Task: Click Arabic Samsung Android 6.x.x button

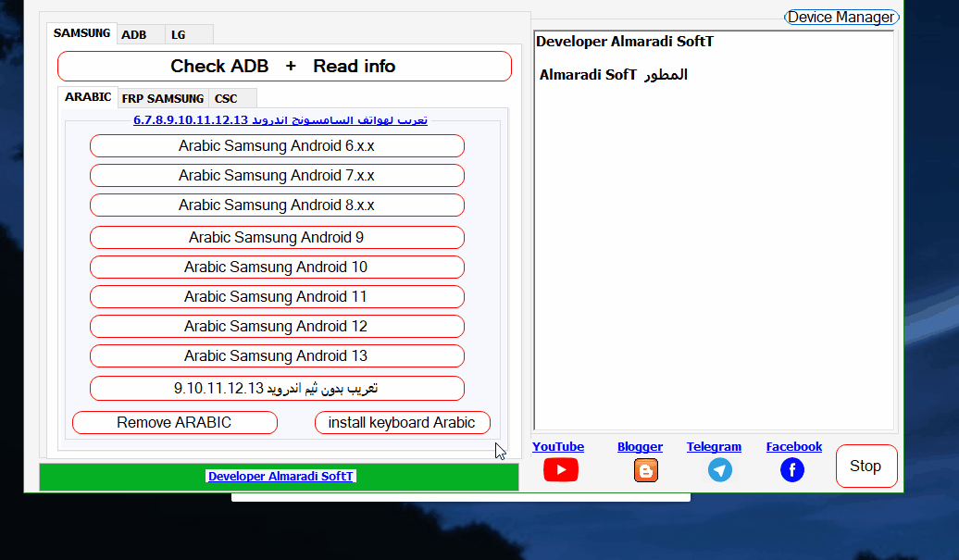Action: click(x=277, y=146)
